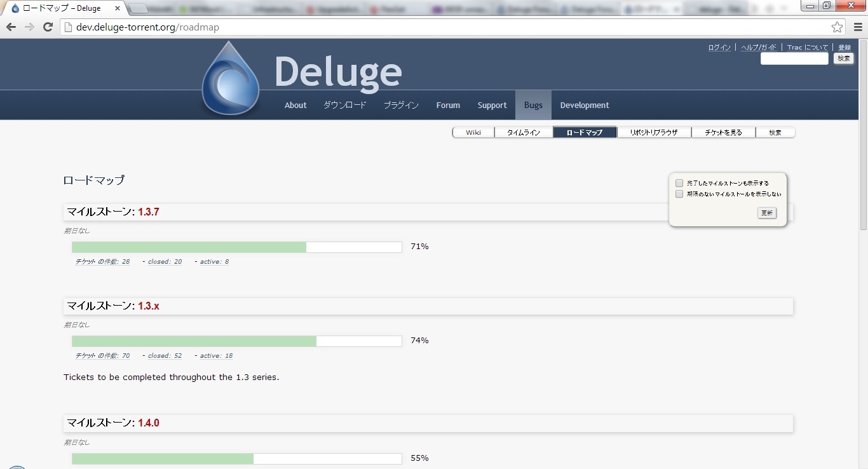
Task: Click the browser forward arrow
Action: coord(29,27)
